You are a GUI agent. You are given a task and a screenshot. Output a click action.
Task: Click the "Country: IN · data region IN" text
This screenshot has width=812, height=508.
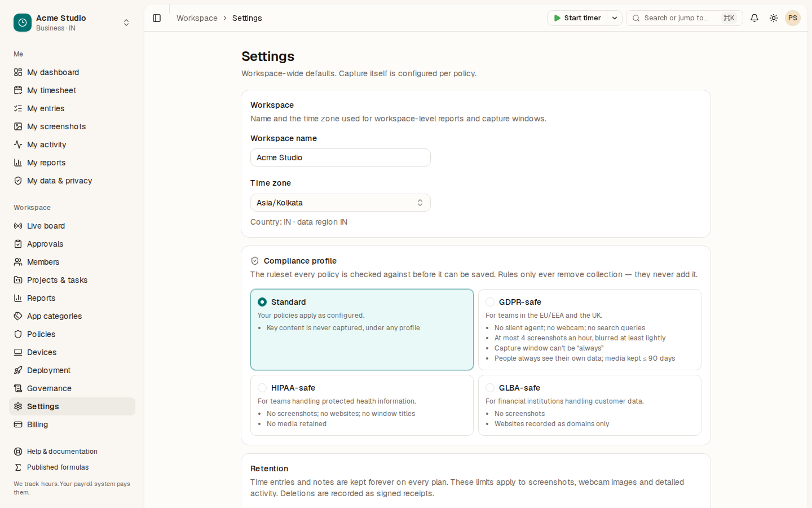click(x=299, y=222)
